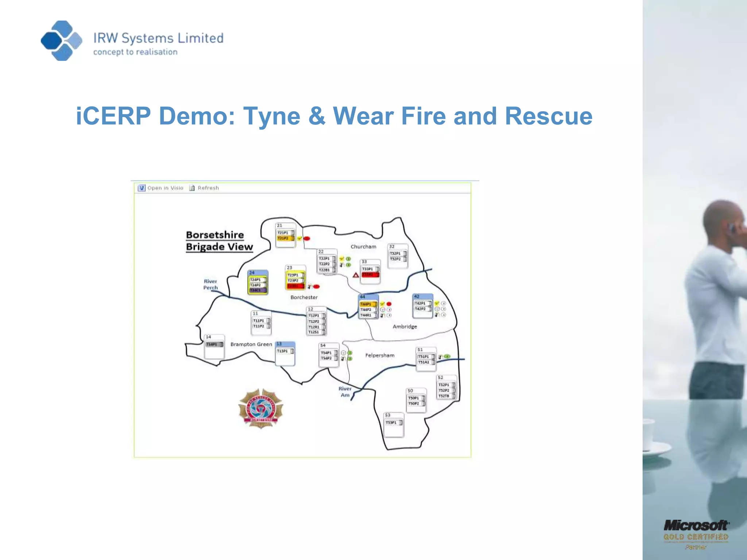
Task: Select the orange T21P2 appliance row
Action: click(286, 238)
